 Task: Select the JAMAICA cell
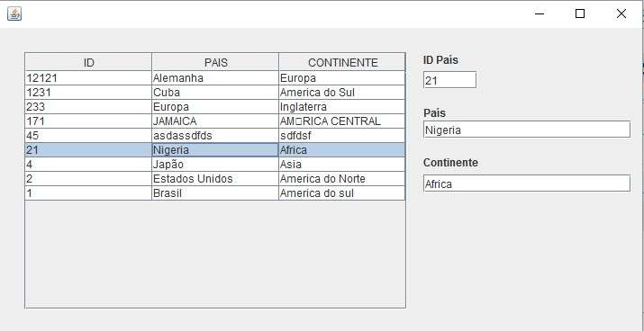[x=215, y=121]
